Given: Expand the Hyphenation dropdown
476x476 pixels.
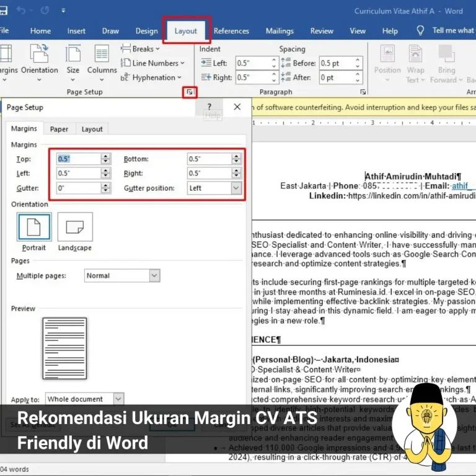Looking at the screenshot, I should tap(151, 77).
